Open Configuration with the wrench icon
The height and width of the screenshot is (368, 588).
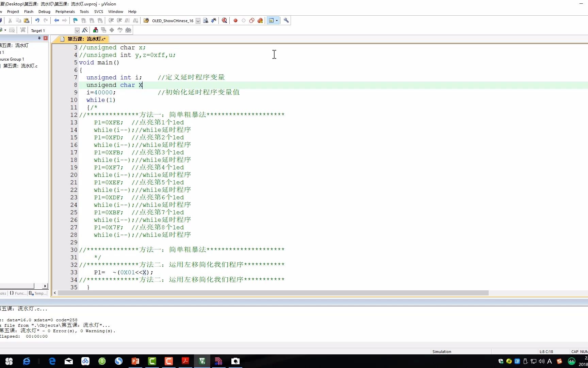pos(286,20)
